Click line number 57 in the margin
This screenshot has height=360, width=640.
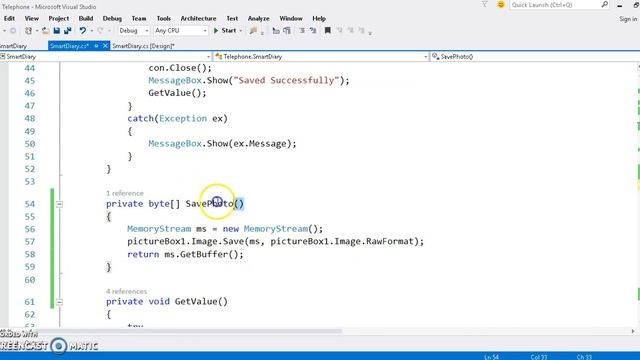(30, 242)
